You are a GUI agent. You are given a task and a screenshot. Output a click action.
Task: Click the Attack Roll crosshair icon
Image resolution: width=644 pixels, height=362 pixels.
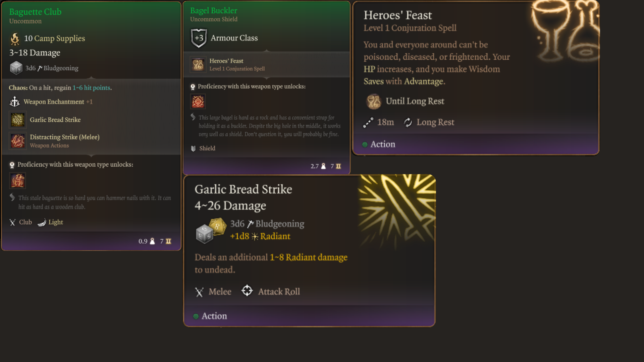(x=247, y=291)
